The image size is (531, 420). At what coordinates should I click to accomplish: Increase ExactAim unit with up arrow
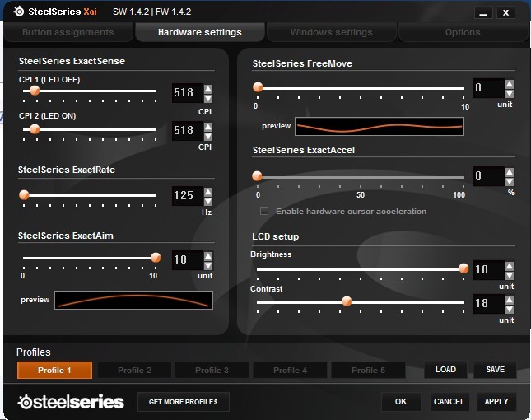(208, 256)
